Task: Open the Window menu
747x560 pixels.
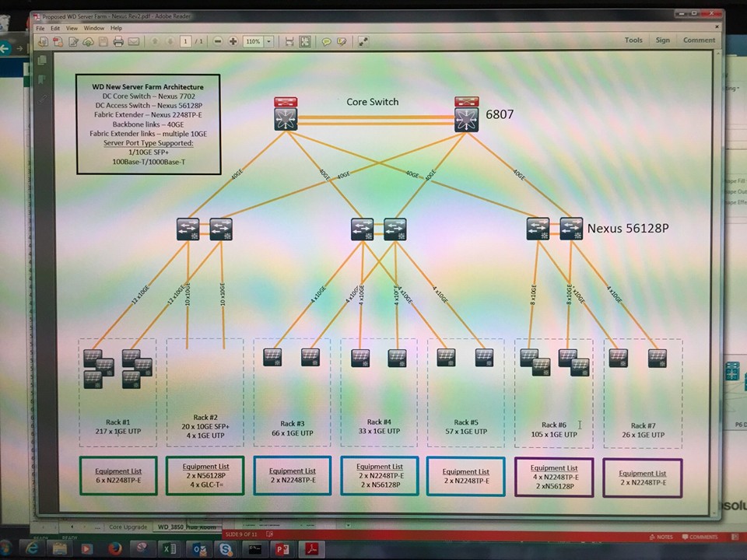Action: pos(94,28)
